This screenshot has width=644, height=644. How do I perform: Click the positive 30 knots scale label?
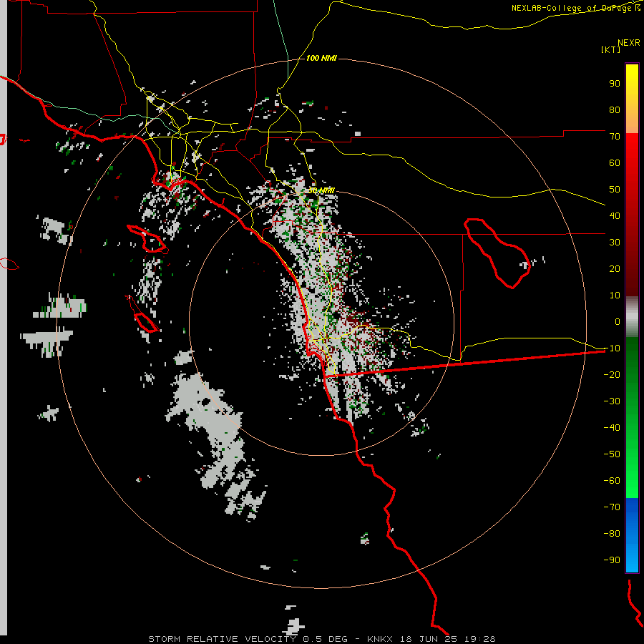pyautogui.click(x=615, y=243)
